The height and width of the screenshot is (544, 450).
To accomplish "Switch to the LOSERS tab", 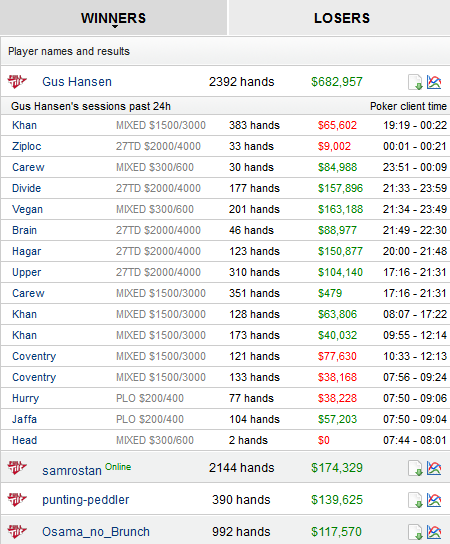I will point(342,18).
